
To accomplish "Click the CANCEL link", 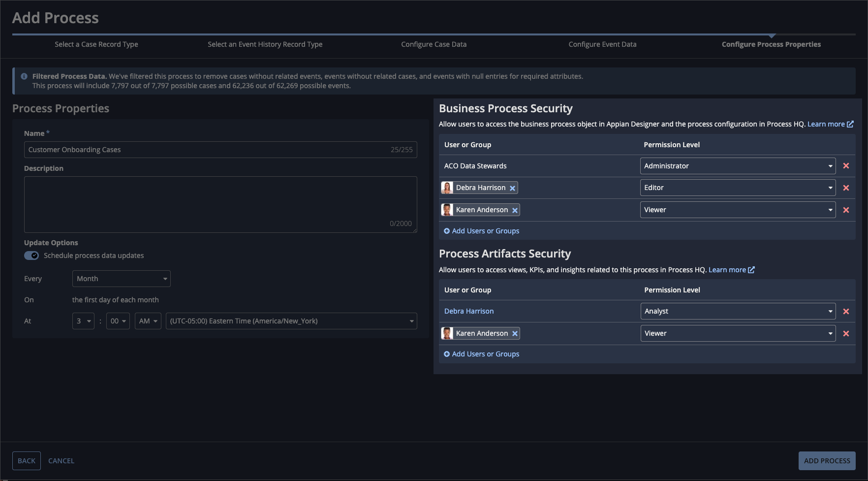I will [x=62, y=461].
